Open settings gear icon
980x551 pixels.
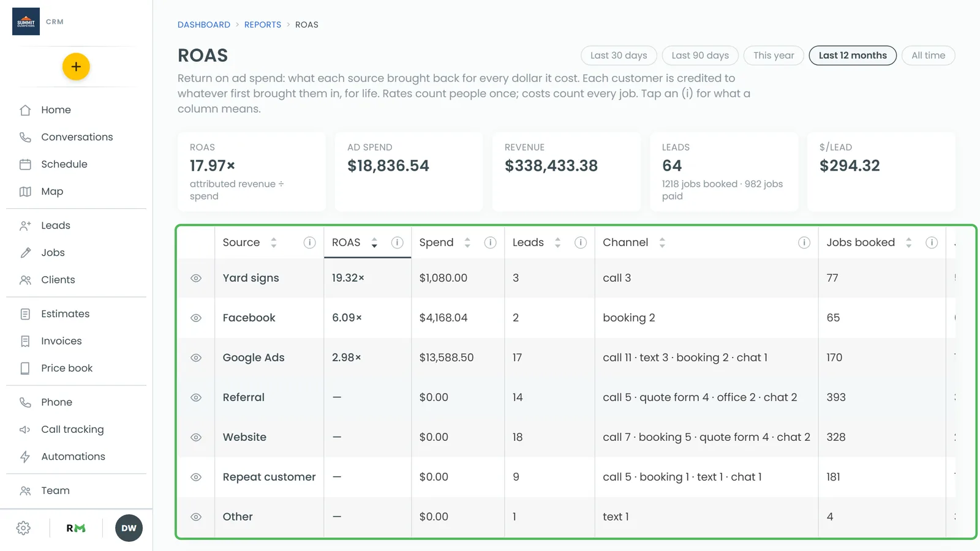tap(23, 528)
